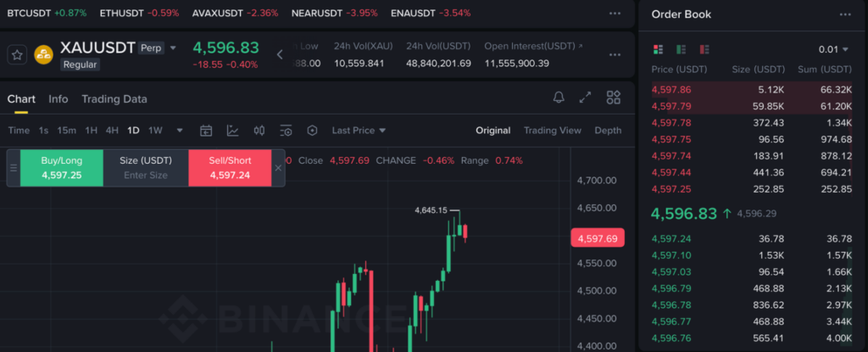The image size is (868, 352).
Task: Show both buy and sell orders view
Action: point(659,49)
